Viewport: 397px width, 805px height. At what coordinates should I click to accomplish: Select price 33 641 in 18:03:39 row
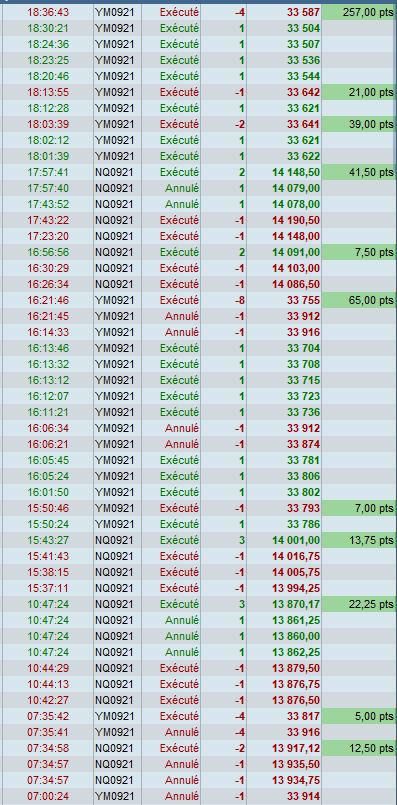tap(304, 124)
